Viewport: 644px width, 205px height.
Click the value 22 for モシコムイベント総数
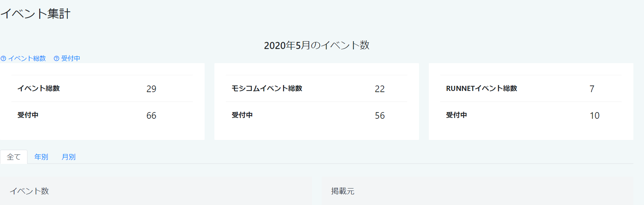pyautogui.click(x=380, y=89)
